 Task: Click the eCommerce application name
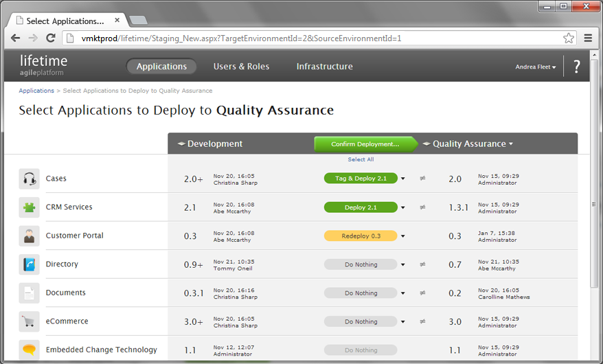point(67,321)
